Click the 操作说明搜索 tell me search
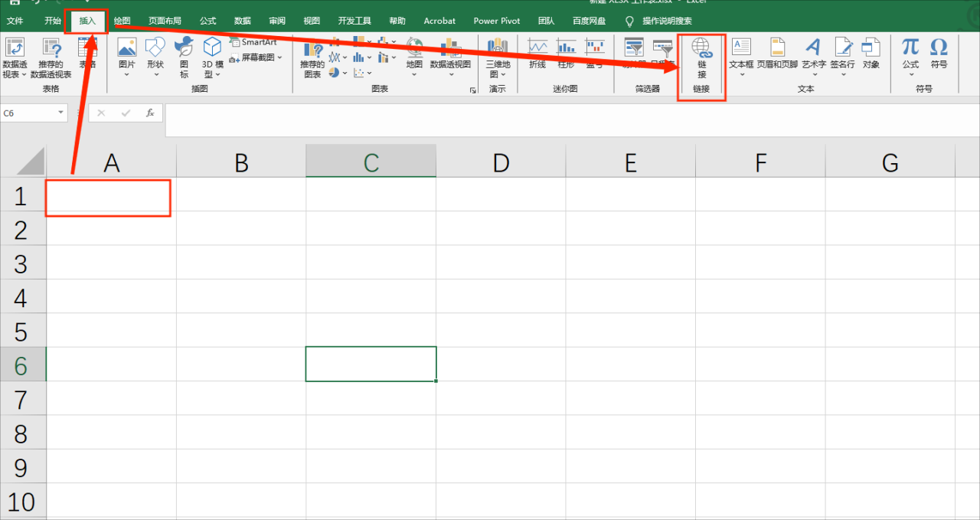This screenshot has width=980, height=520. [x=659, y=21]
